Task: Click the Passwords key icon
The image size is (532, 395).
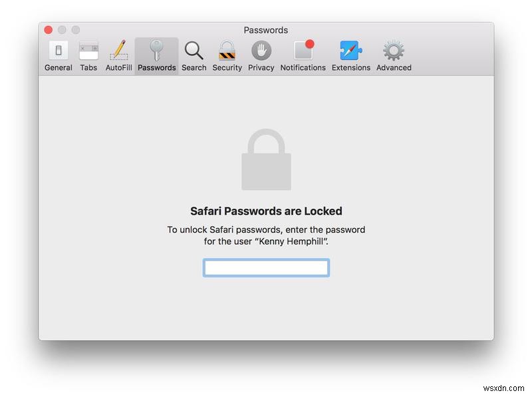Action: pos(156,51)
